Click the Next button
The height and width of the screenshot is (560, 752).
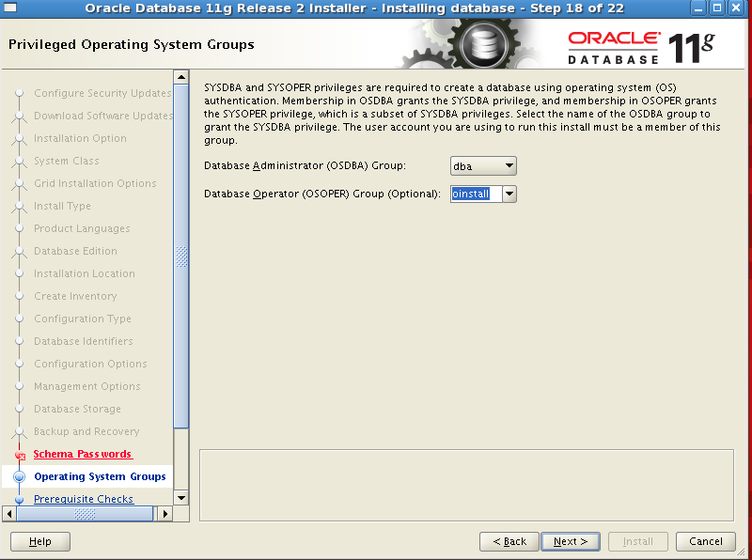click(x=571, y=542)
